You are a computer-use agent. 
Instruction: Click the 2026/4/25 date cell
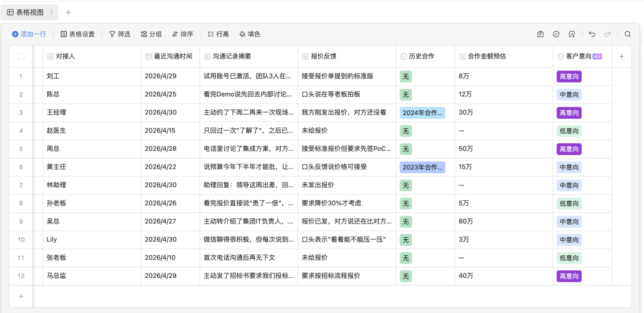[171, 94]
